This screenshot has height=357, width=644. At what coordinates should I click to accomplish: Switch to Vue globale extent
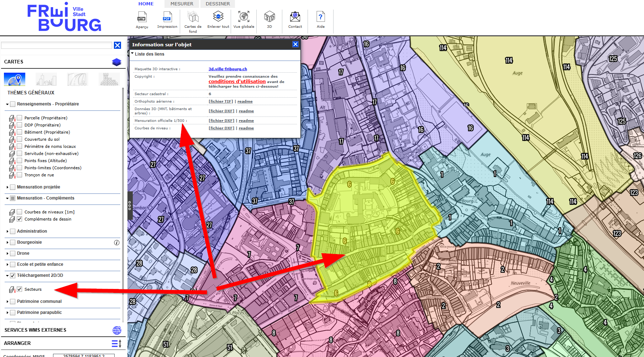click(244, 16)
